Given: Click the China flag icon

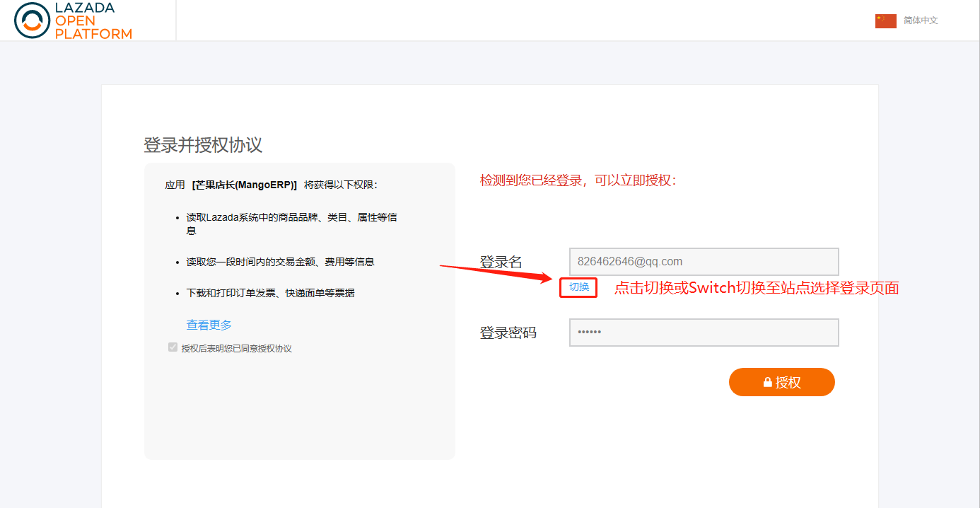Looking at the screenshot, I should tap(885, 21).
